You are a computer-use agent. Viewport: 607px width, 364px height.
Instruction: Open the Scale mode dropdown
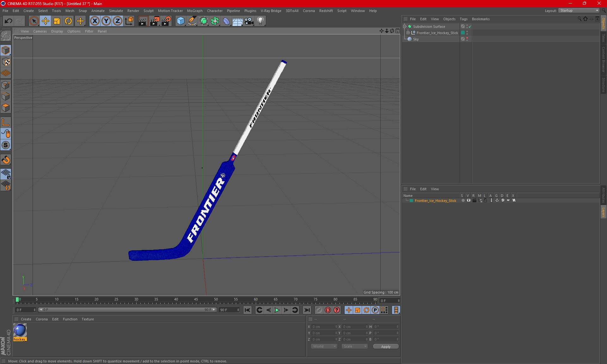coord(355,346)
